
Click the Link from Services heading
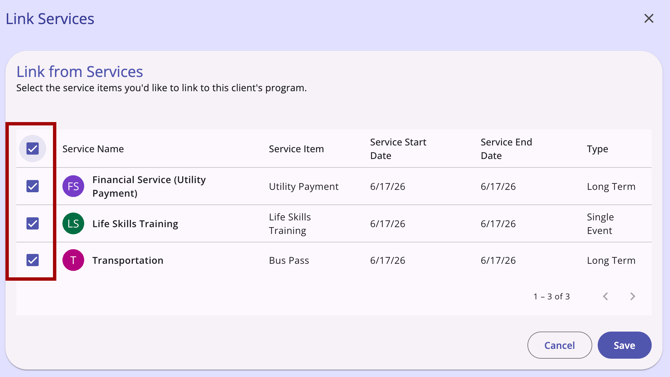(x=79, y=71)
